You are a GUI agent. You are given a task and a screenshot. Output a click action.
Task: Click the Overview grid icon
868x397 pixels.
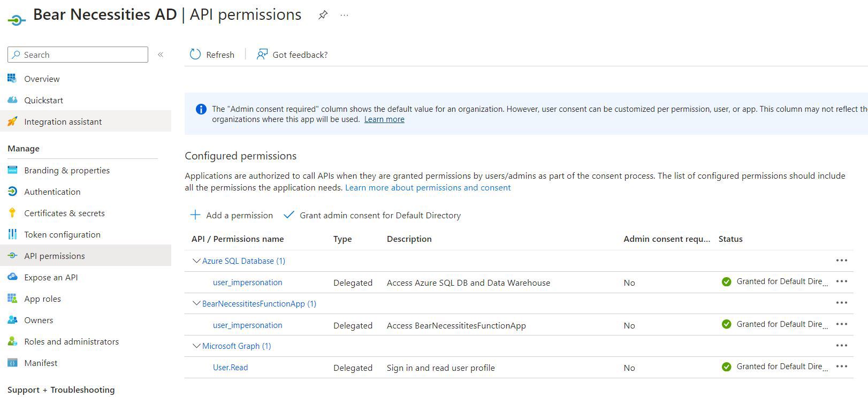coord(12,79)
